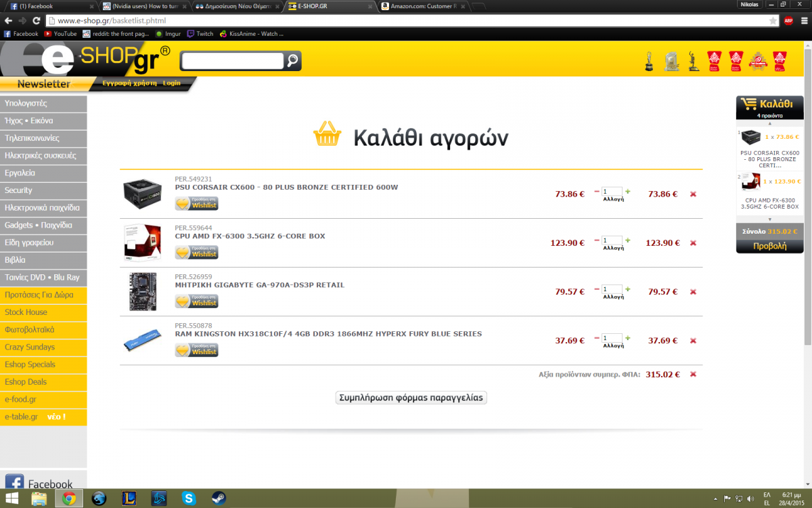
Task: Decrease PSU Corsair quantity with minus
Action: click(597, 192)
